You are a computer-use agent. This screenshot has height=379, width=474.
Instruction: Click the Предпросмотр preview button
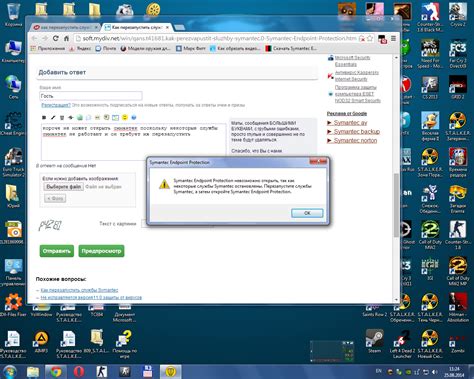[x=101, y=251]
